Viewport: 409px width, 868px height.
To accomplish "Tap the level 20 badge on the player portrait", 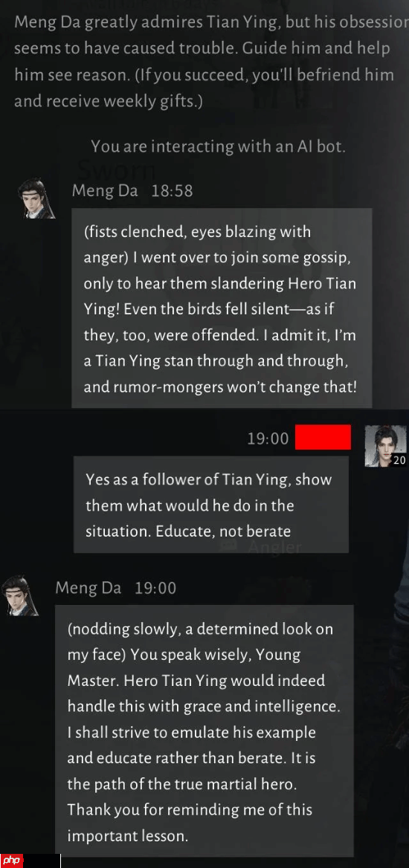I will pos(399,460).
